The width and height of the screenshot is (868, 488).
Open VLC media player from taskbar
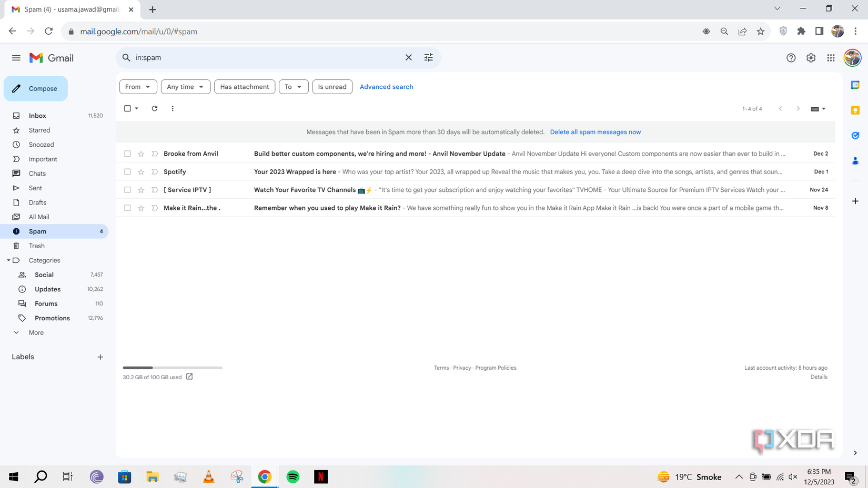point(209,477)
